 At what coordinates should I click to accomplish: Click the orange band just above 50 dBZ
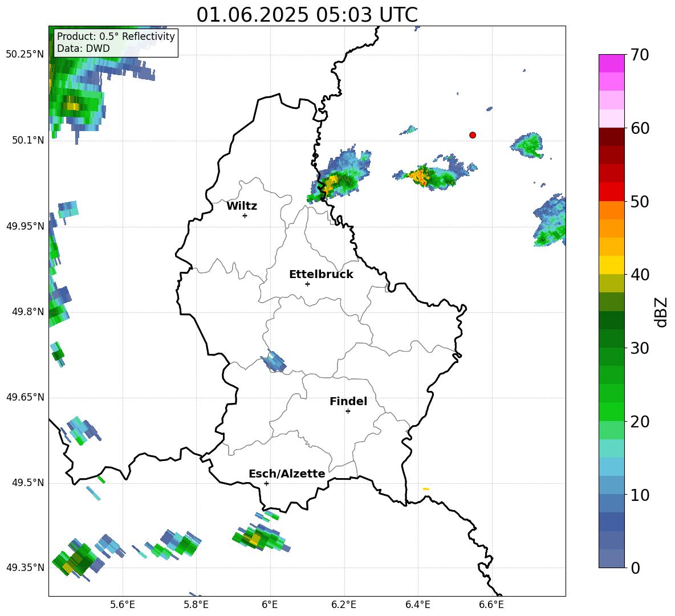[x=611, y=210]
